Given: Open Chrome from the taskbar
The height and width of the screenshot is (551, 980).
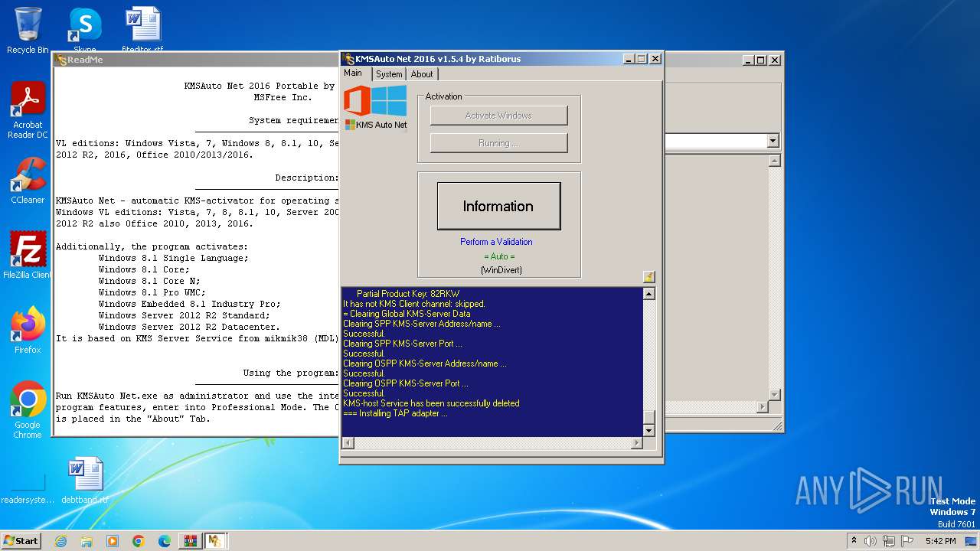Looking at the screenshot, I should click(x=139, y=541).
